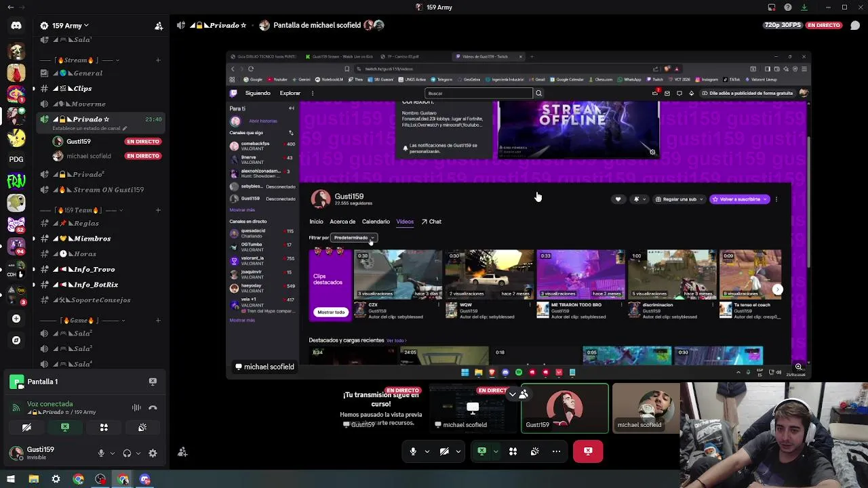
Task: Click the show members icon above Gusti159 tile
Action: click(524, 394)
